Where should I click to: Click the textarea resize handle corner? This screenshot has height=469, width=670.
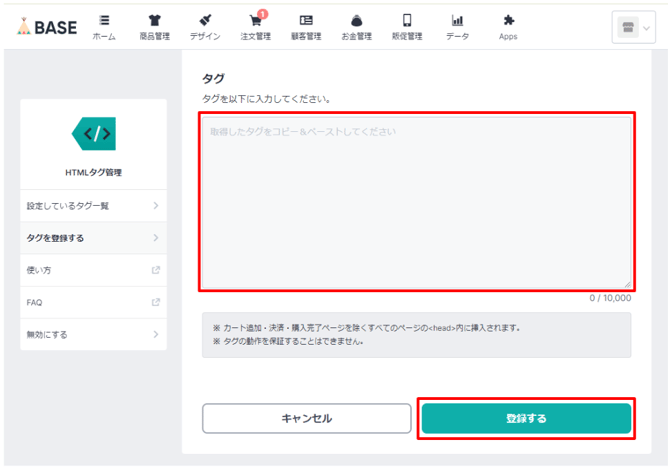pyautogui.click(x=627, y=284)
